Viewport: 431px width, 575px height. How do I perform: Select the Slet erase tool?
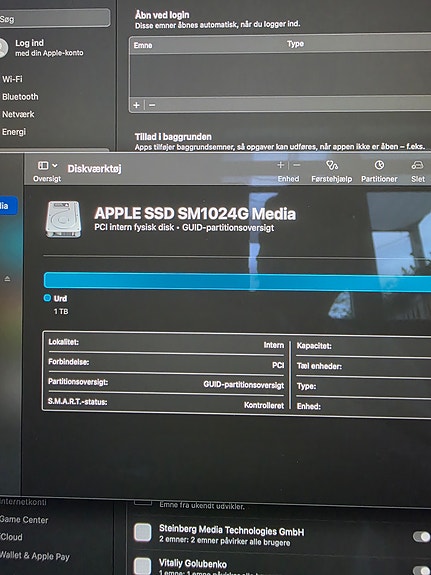click(x=417, y=166)
